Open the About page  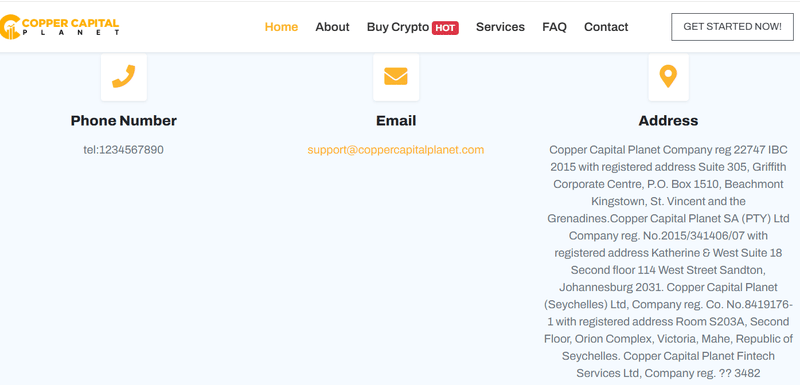[332, 27]
